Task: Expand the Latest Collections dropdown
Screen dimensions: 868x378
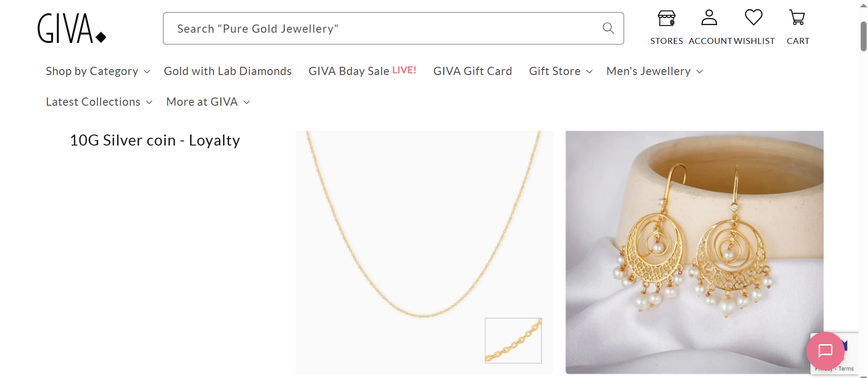Action: click(99, 102)
